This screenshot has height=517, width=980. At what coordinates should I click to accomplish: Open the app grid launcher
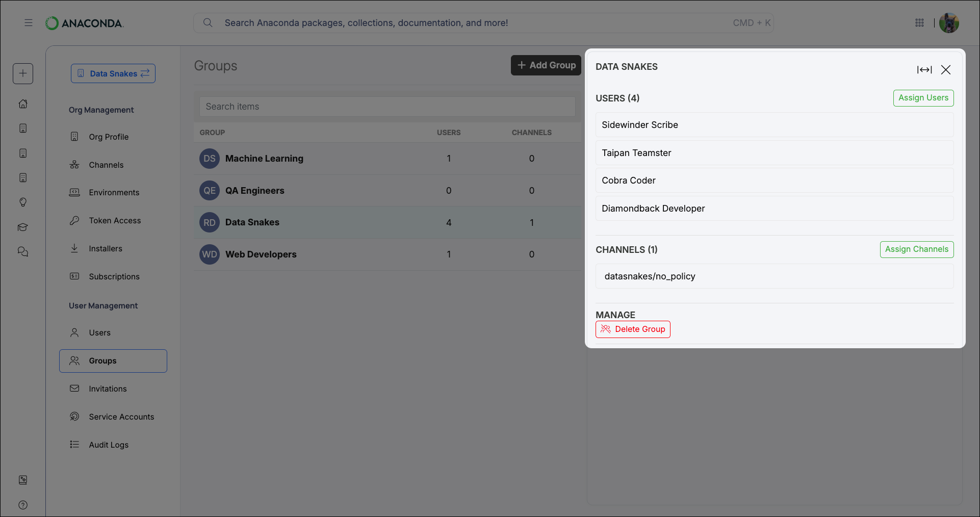(920, 22)
